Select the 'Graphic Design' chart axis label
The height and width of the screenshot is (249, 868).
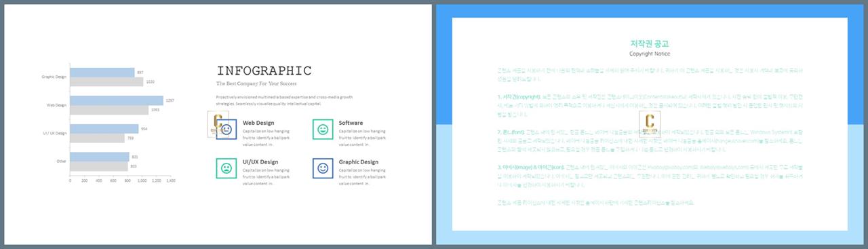click(54, 77)
